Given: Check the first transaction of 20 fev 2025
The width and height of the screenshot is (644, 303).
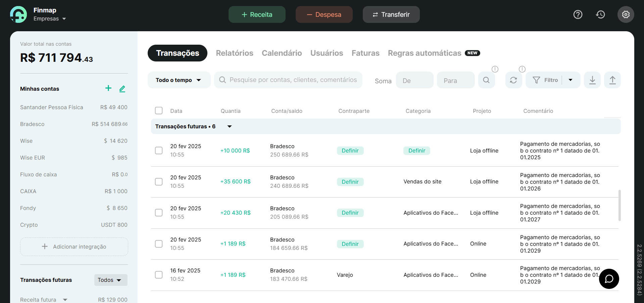Looking at the screenshot, I should point(159,150).
